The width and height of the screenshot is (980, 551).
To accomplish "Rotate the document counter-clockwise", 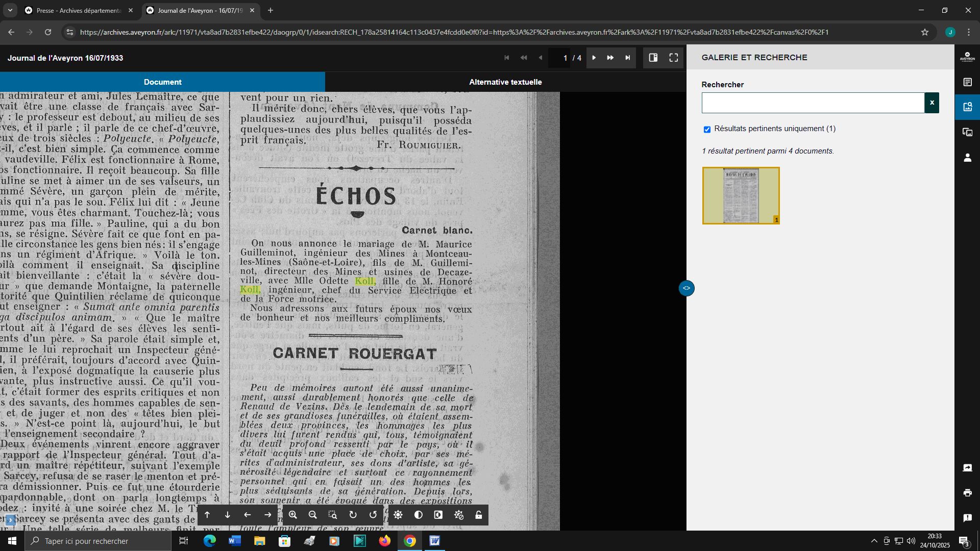I will 373,515.
